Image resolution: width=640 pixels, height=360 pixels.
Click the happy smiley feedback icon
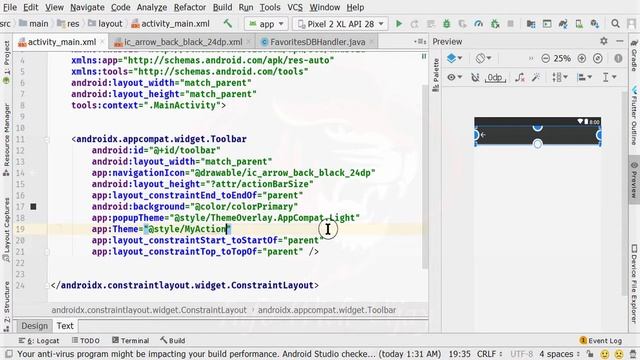point(605,354)
